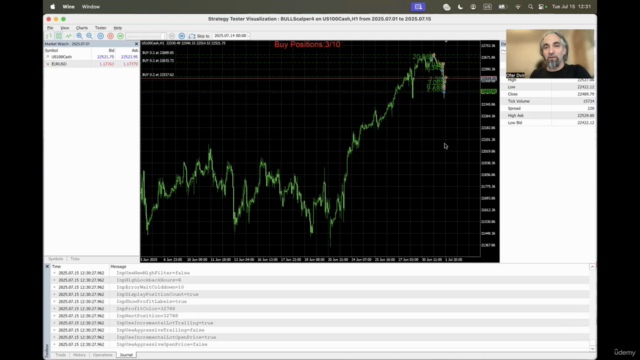This screenshot has width=640, height=360.
Task: Open macOS Spotlight search icon
Action: (530, 7)
